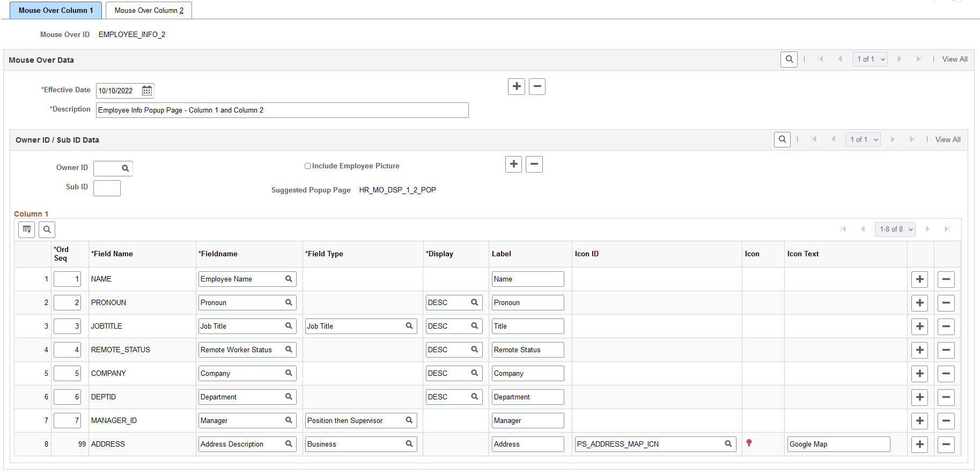Screen dimensions: 980x475
Task: Click the Sub ID input field
Action: [107, 188]
